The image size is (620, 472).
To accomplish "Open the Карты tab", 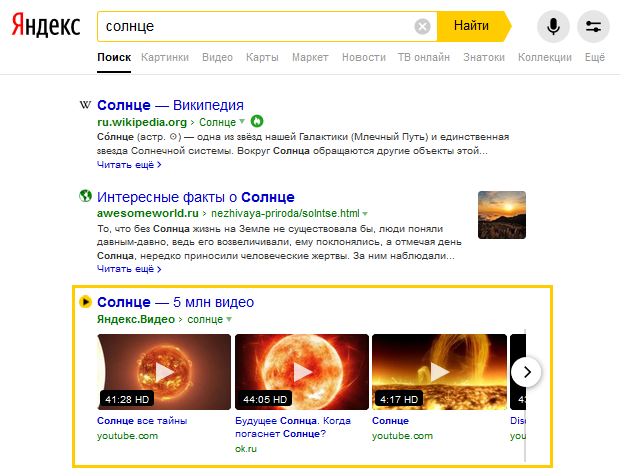I will click(x=262, y=57).
